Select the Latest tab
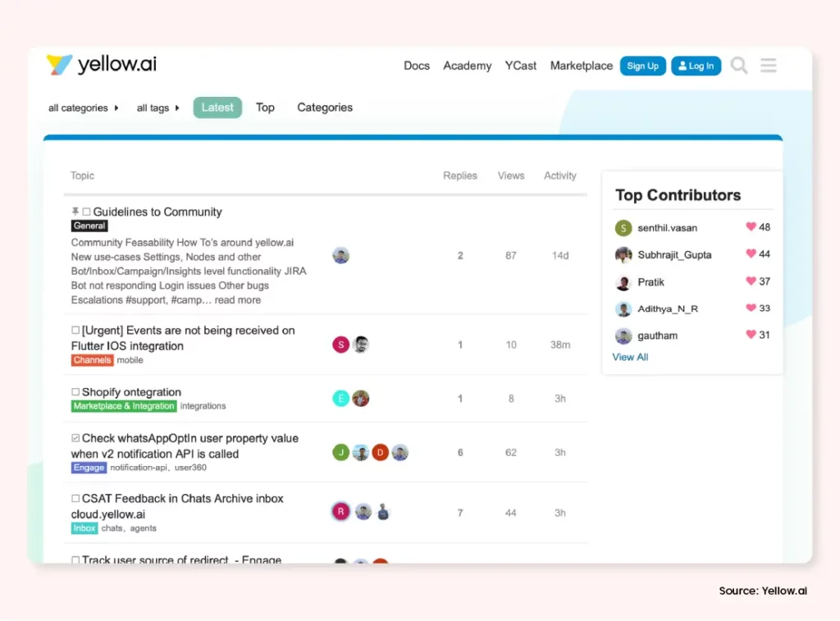 [x=217, y=107]
